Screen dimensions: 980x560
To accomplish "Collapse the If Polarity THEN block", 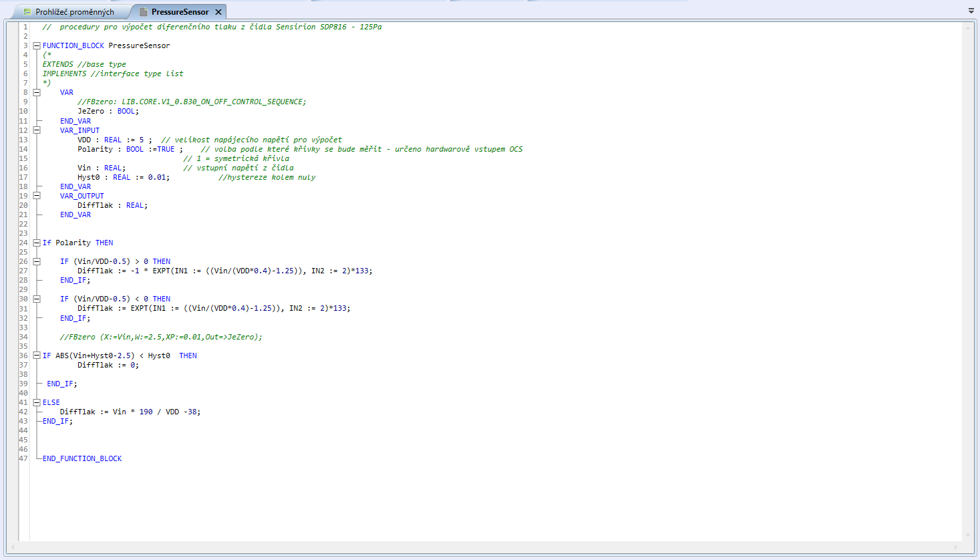I will [36, 242].
